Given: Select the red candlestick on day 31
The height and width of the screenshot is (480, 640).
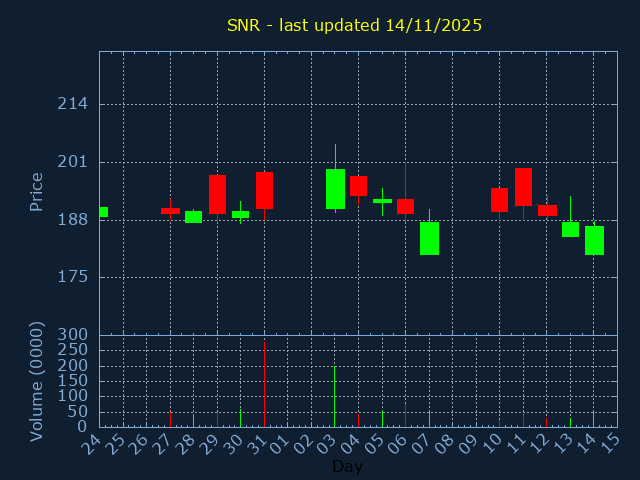Looking at the screenshot, I should [264, 190].
